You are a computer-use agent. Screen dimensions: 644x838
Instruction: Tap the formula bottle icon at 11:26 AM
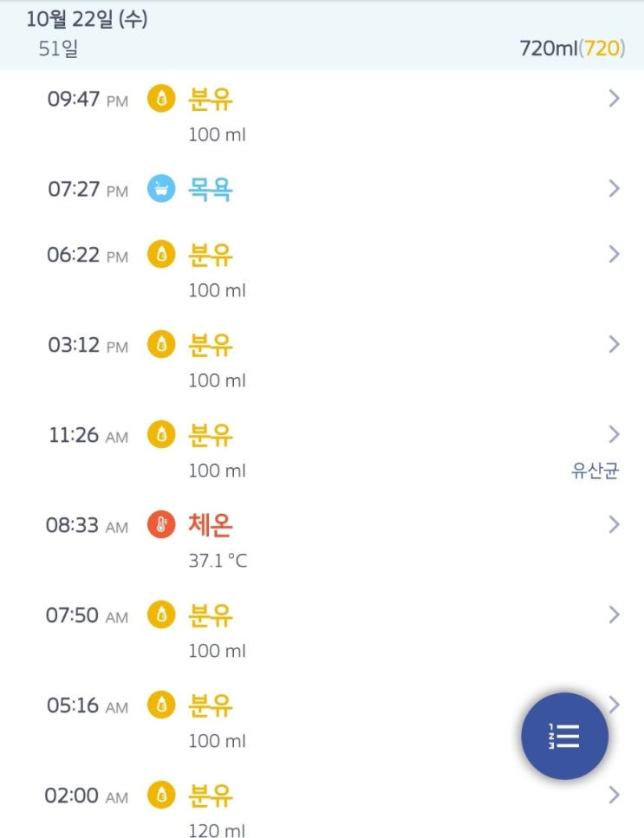[x=161, y=435]
